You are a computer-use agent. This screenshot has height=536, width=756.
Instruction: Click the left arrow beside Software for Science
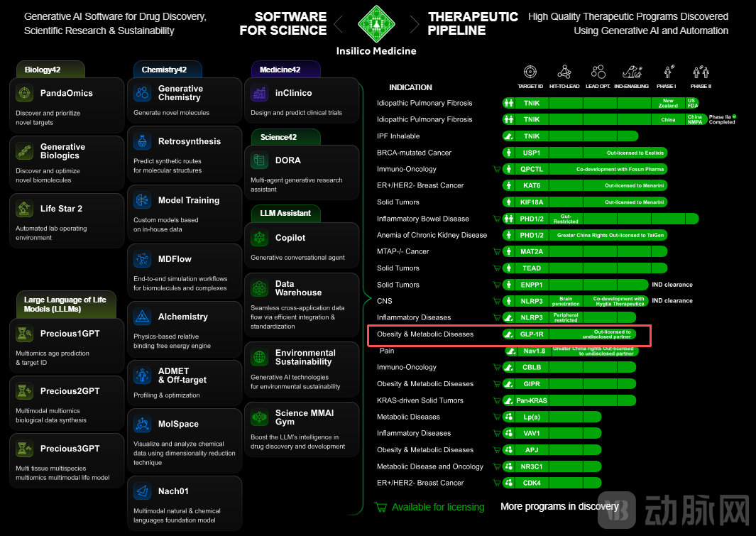(x=338, y=25)
